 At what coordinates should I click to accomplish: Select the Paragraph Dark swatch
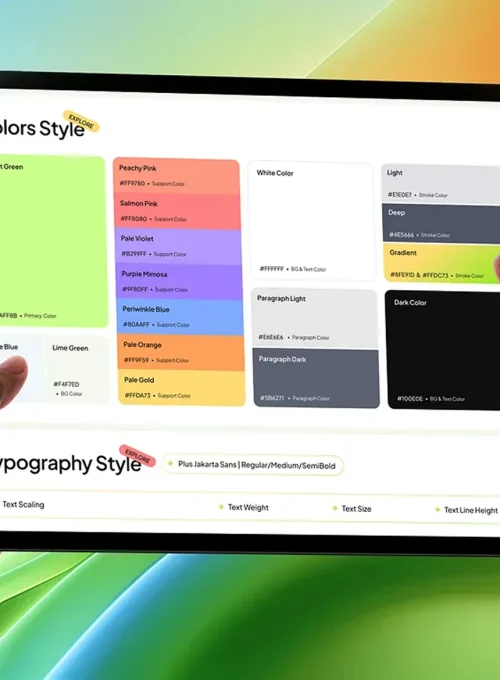click(316, 379)
